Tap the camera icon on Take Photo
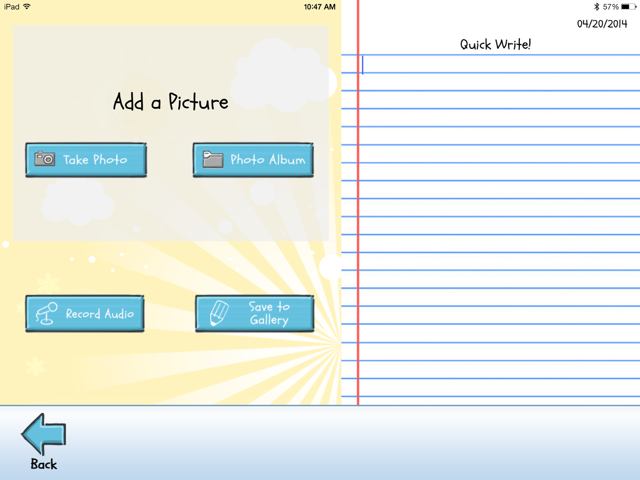The height and width of the screenshot is (480, 640). tap(45, 160)
